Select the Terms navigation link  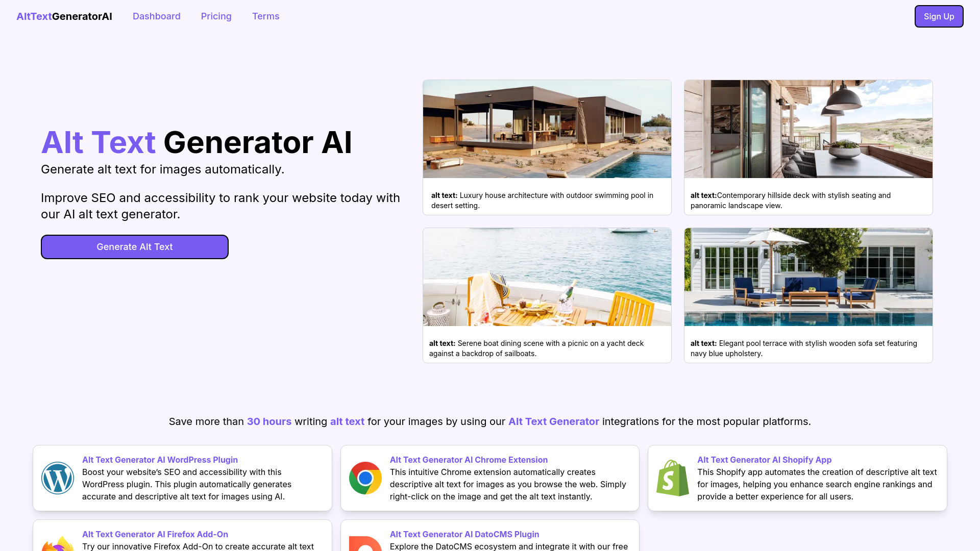[x=265, y=16]
